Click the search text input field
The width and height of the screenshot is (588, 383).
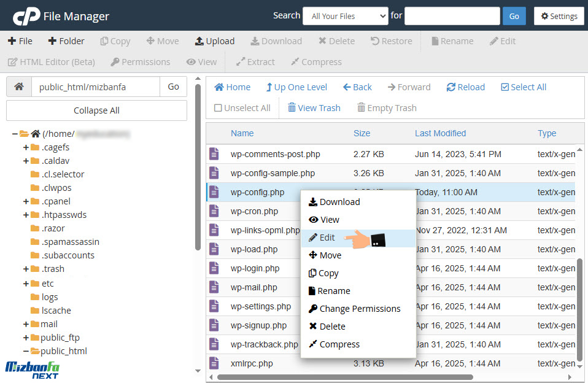(x=452, y=16)
